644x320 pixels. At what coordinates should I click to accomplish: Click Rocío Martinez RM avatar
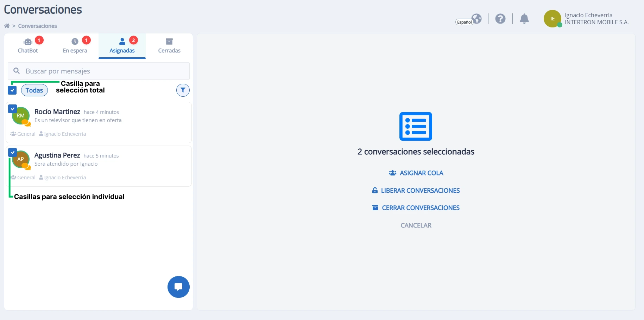21,116
